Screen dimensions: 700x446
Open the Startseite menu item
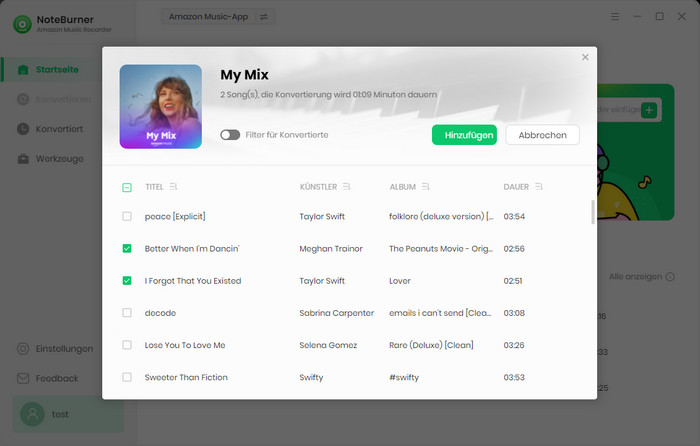(x=57, y=70)
